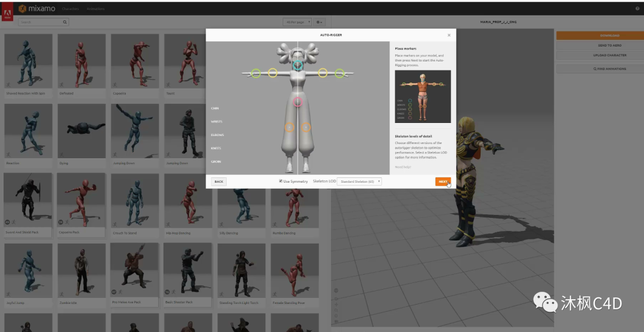Click the orange NEXT button
This screenshot has height=332, width=644.
pyautogui.click(x=443, y=182)
